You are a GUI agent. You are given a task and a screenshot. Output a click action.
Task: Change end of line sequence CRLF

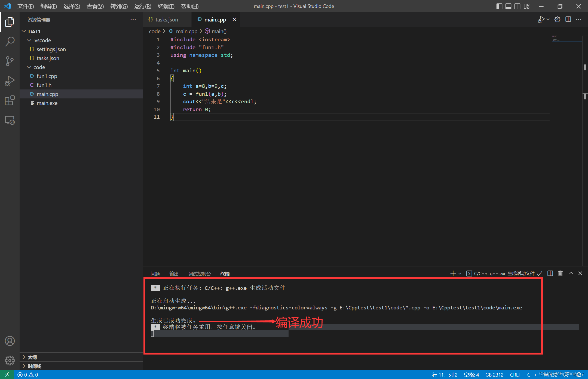pos(515,375)
